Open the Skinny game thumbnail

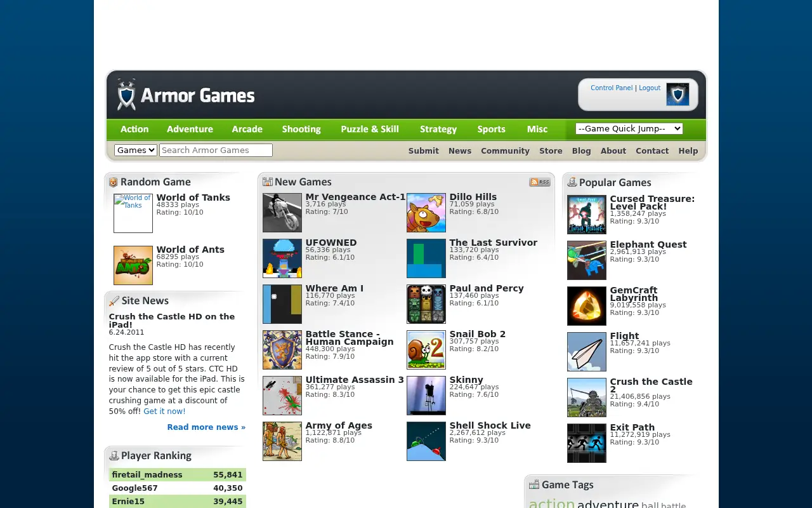[426, 396]
